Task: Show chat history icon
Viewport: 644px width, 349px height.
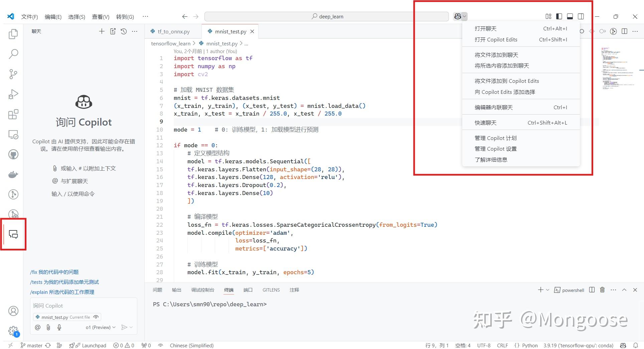Action: click(x=124, y=31)
